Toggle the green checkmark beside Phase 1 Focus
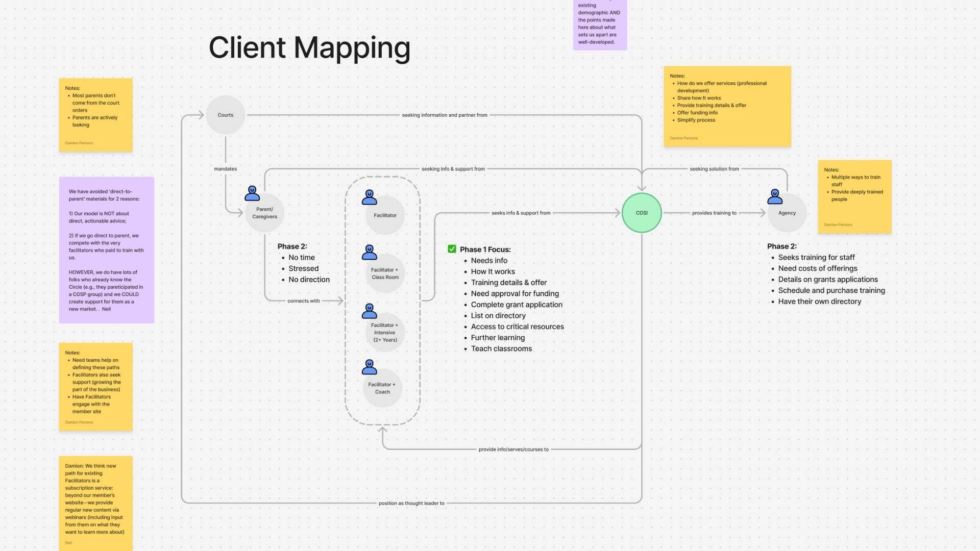Viewport: 980px width, 551px height. coord(451,249)
